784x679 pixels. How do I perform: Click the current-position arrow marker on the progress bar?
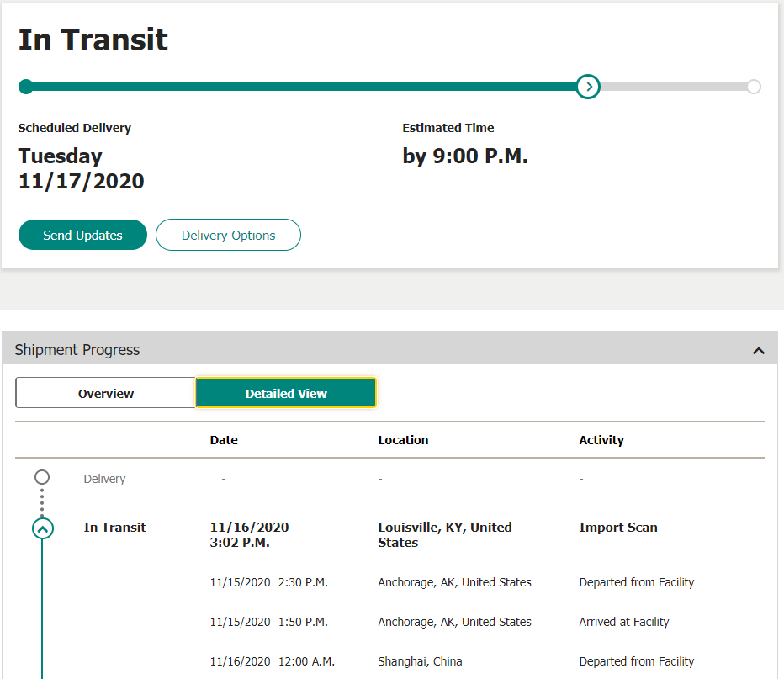pos(588,87)
